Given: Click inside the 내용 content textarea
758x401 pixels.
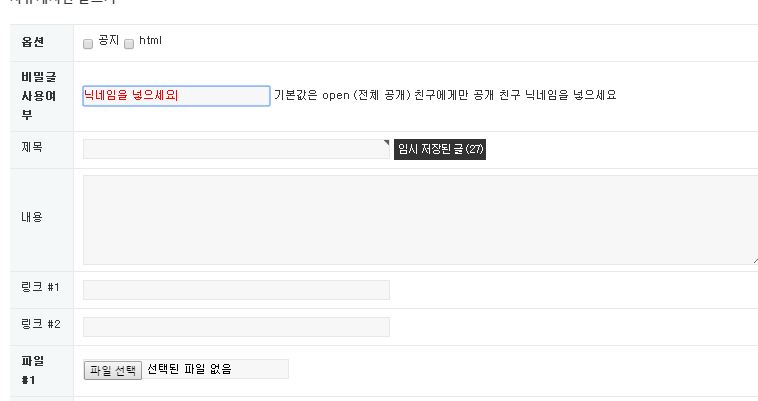Looking at the screenshot, I should pos(420,220).
